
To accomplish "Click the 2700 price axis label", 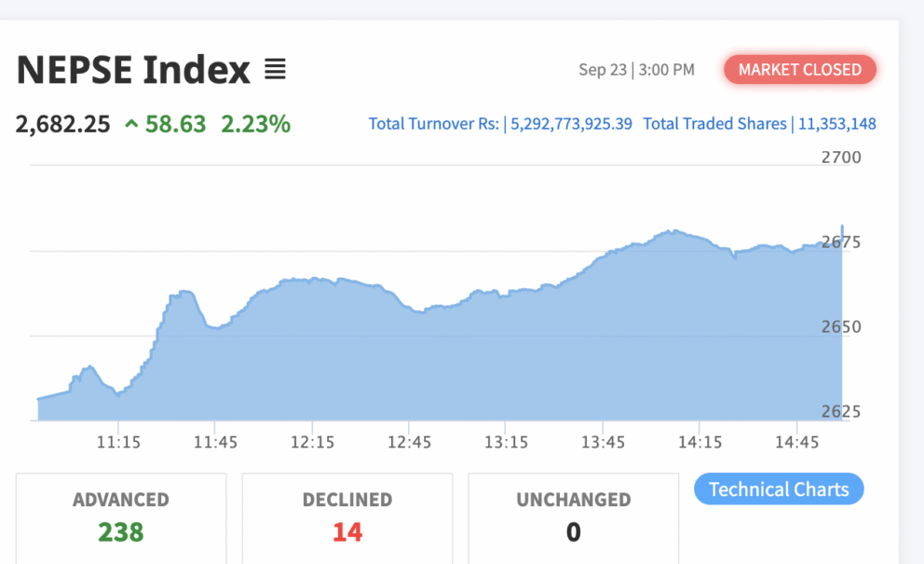I will (x=841, y=158).
